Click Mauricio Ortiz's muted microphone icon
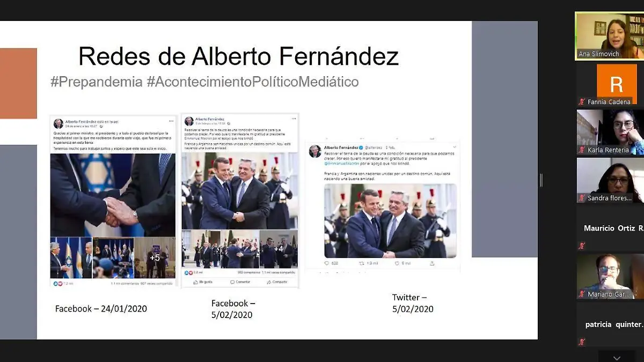This screenshot has width=644, height=362. [581, 246]
